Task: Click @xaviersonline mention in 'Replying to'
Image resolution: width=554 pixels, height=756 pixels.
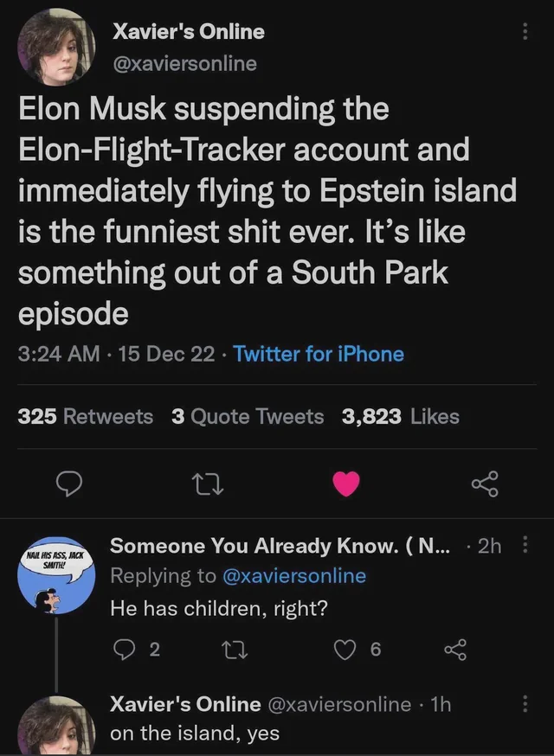Action: coord(294,576)
